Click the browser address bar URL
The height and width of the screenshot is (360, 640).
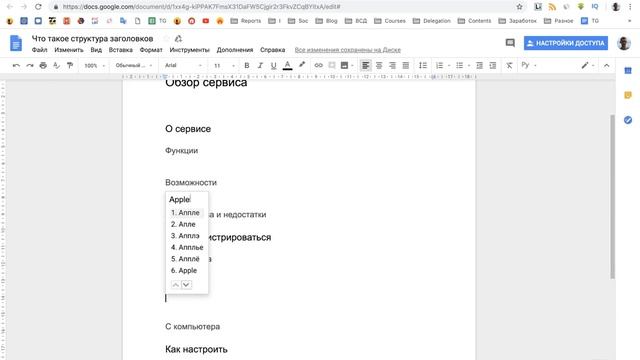pos(202,7)
